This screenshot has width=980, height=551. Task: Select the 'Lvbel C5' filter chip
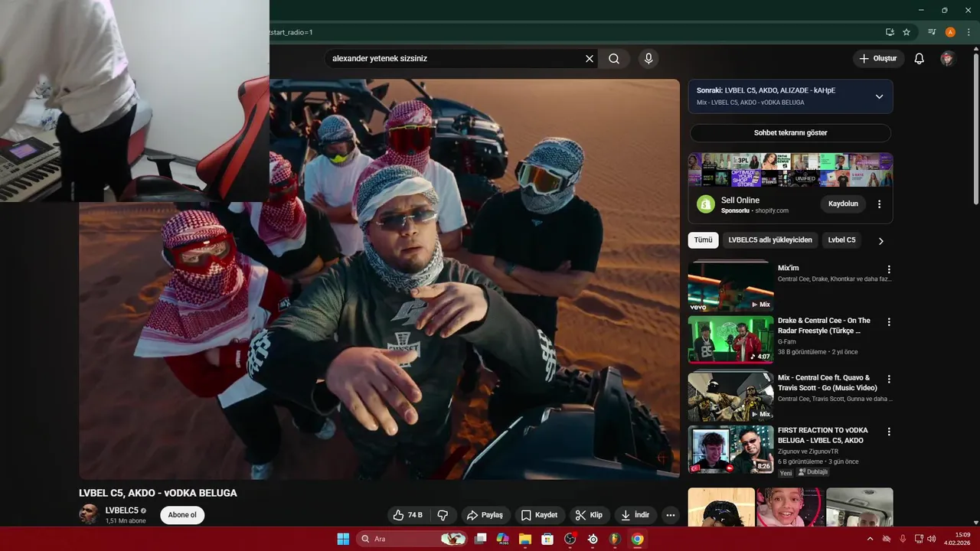(841, 240)
